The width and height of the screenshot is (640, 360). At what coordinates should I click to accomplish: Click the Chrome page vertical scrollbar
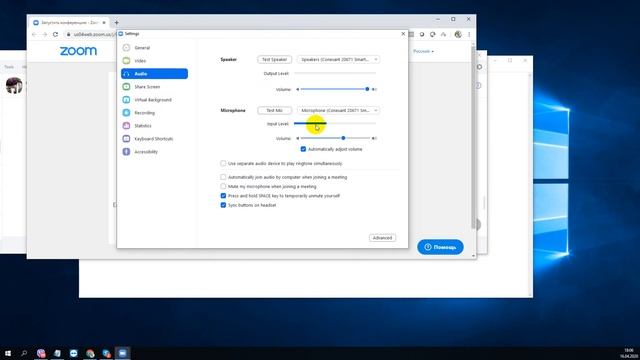point(473,137)
